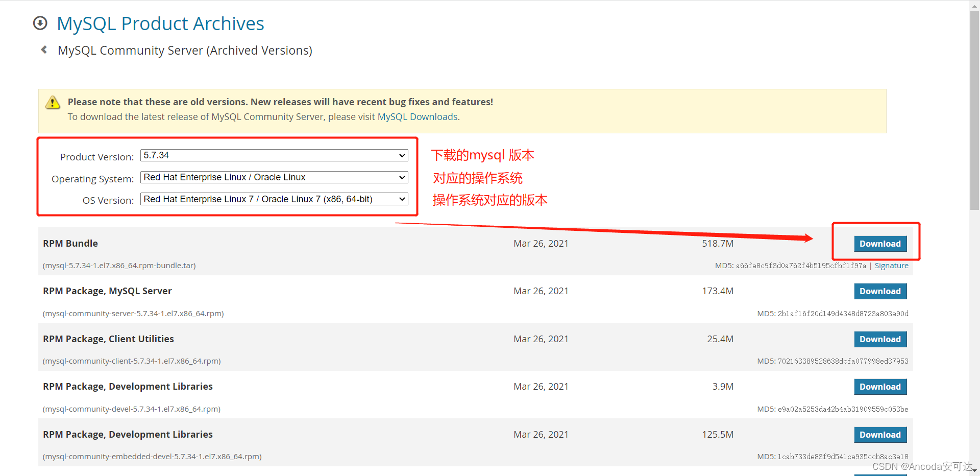Select filename mysql-community-devel-5.7.34-1.el7.x86_64.rpm

[x=132, y=409]
